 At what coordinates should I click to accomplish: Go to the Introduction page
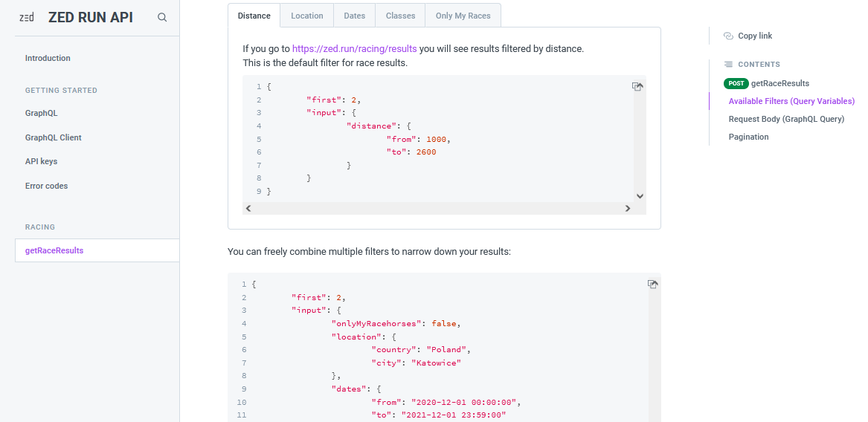[x=48, y=58]
